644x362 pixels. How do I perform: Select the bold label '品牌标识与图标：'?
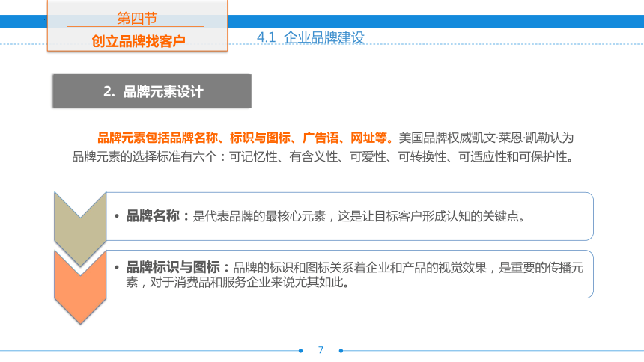pos(177,267)
